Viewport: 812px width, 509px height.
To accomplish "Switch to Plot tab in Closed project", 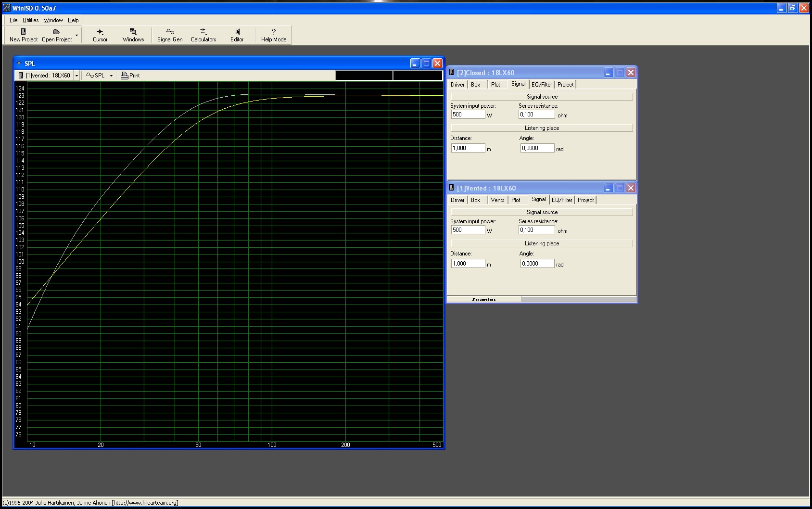I will (x=495, y=85).
